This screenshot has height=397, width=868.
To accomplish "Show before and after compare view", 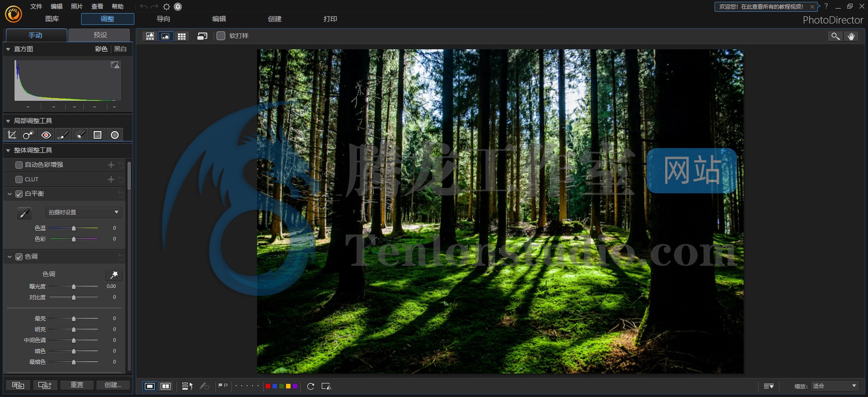I will [x=166, y=386].
